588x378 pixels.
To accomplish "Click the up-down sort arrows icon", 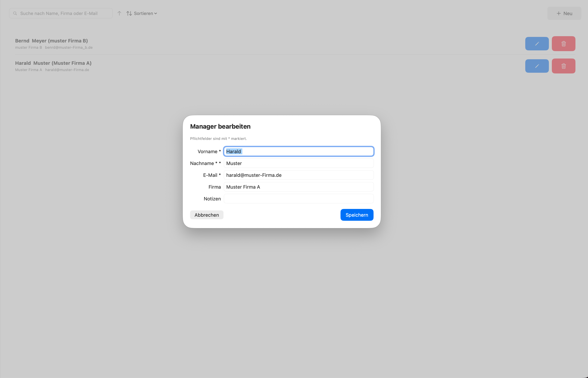I will point(129,13).
